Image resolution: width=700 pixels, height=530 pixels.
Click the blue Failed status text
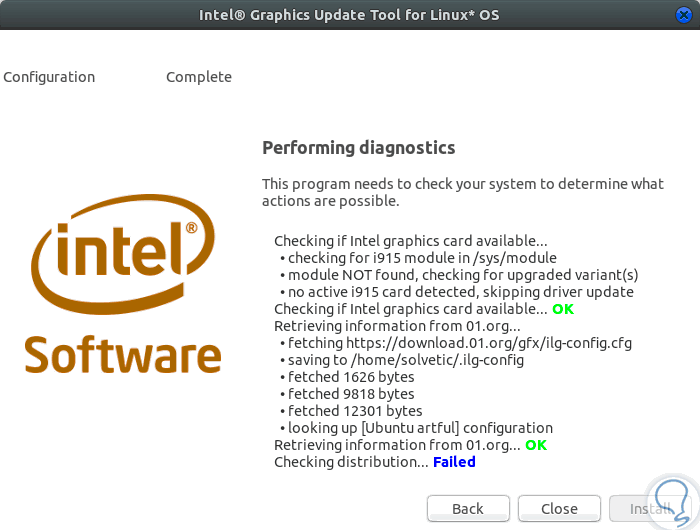[454, 462]
